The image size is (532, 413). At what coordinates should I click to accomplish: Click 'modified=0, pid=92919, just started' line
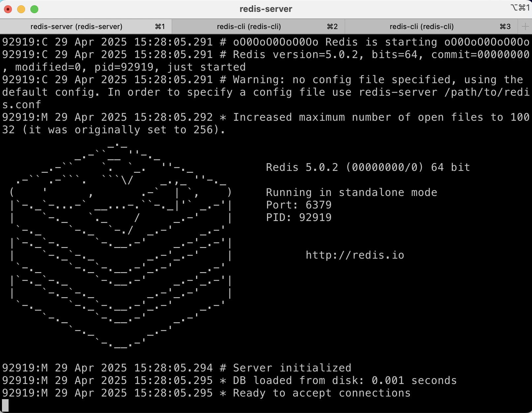124,67
